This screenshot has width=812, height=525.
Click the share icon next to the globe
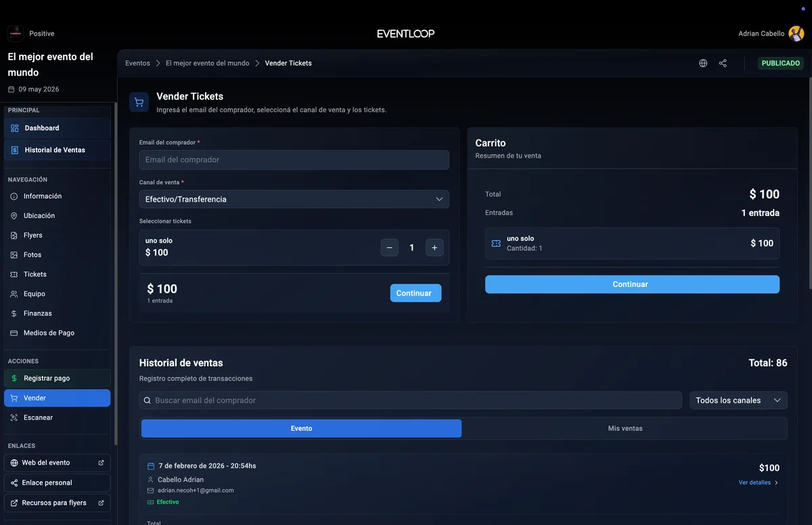point(722,63)
